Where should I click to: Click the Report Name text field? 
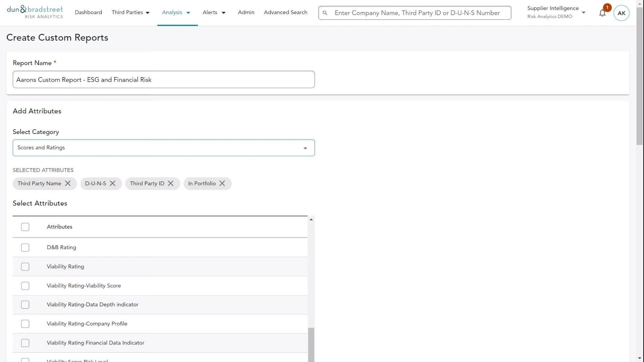[x=164, y=79]
